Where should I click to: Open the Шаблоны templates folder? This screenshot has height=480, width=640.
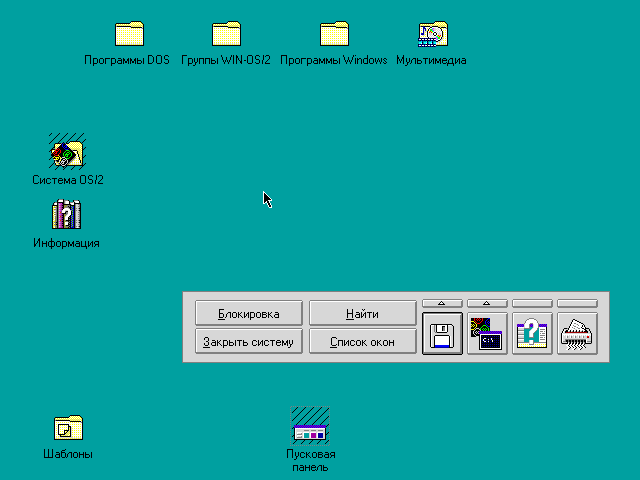tap(68, 428)
